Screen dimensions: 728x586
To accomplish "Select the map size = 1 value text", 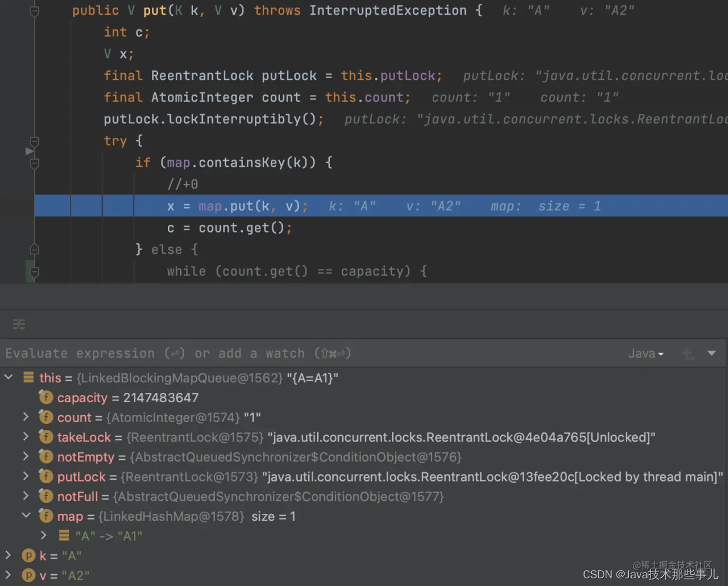I will tap(274, 516).
